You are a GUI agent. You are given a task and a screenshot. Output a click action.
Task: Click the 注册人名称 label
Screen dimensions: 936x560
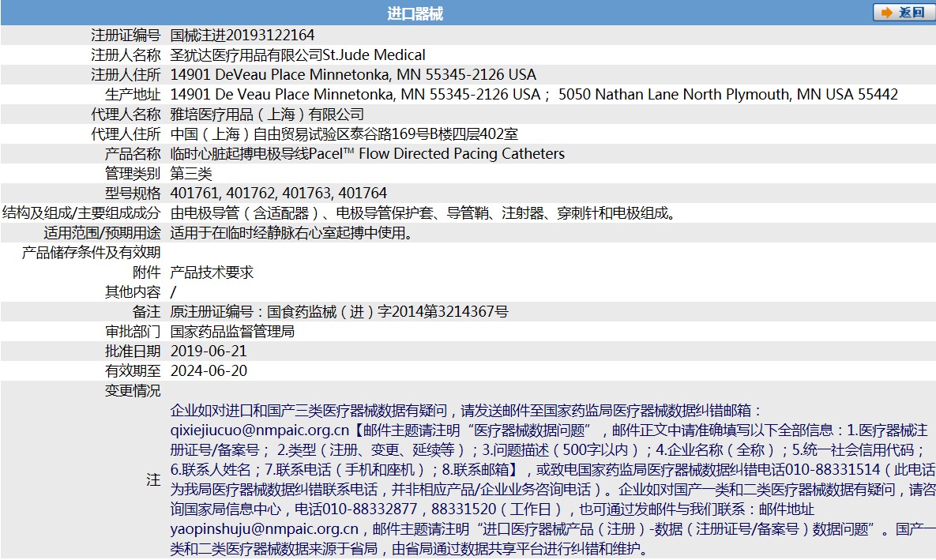(x=126, y=55)
